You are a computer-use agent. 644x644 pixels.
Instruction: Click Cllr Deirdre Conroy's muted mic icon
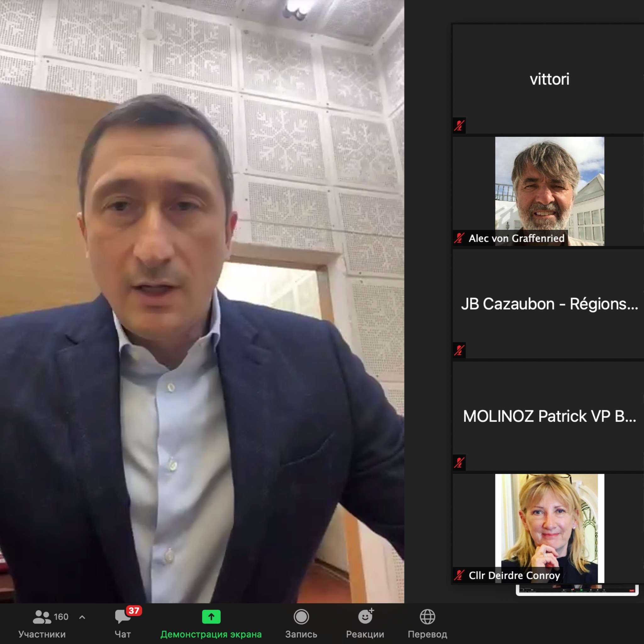pos(459,575)
